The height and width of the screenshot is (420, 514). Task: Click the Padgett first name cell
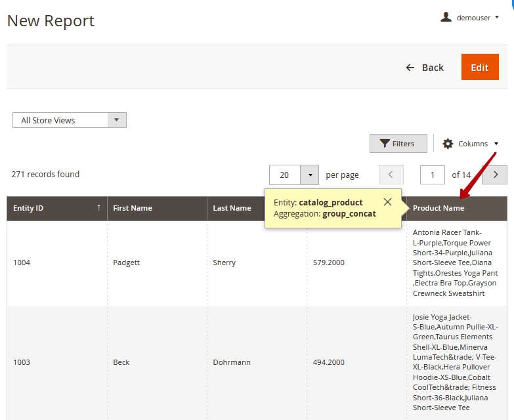pos(127,262)
